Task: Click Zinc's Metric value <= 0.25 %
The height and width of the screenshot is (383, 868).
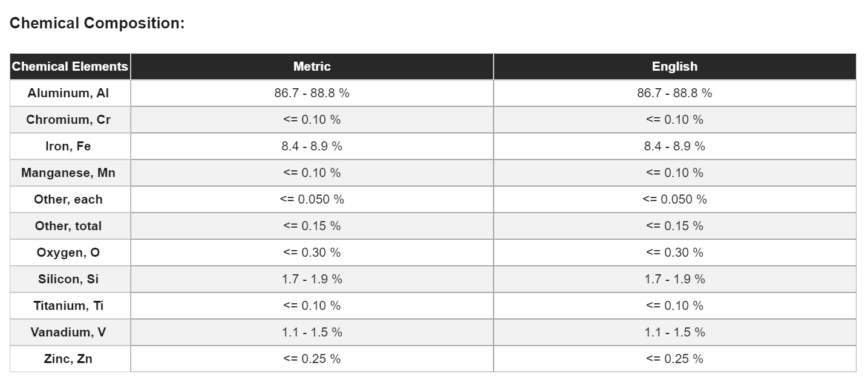Action: click(x=312, y=359)
